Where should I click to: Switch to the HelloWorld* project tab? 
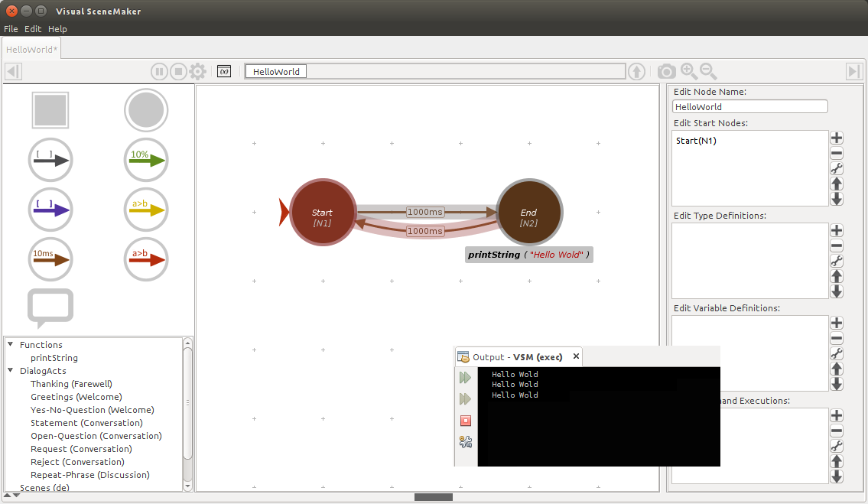pyautogui.click(x=31, y=49)
